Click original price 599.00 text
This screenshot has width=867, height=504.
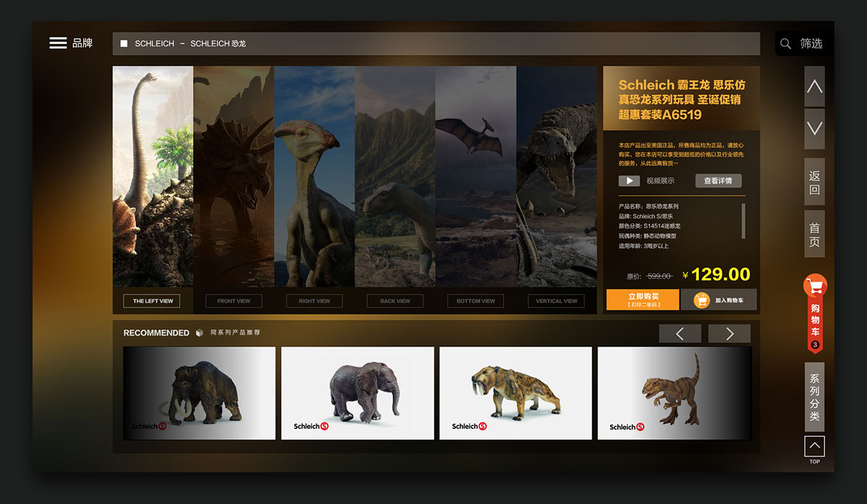(x=659, y=276)
